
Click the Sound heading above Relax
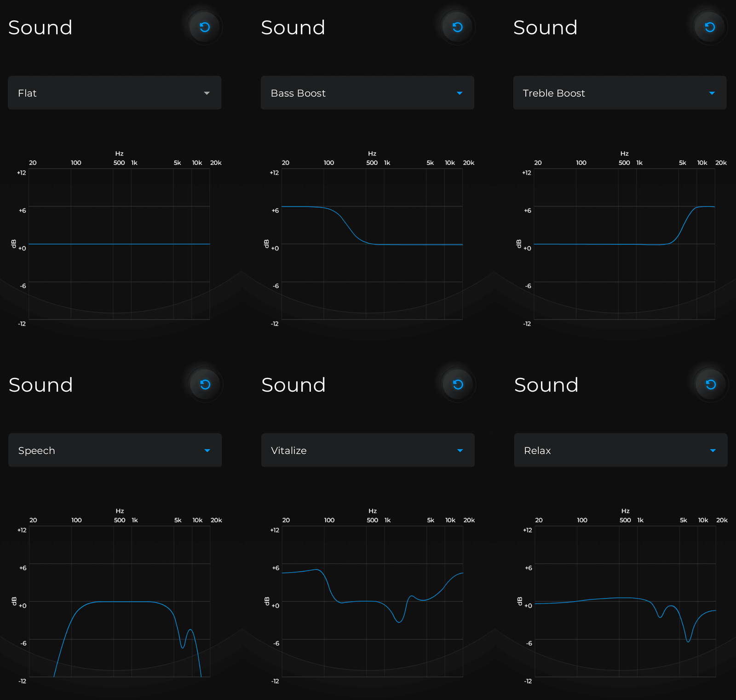click(x=546, y=385)
